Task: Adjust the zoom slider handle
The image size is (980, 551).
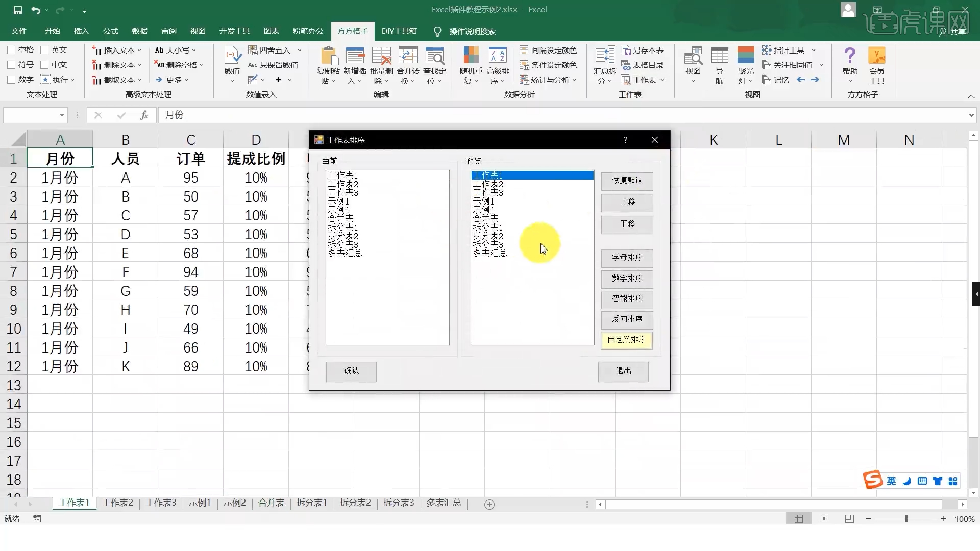Action: pos(906,519)
